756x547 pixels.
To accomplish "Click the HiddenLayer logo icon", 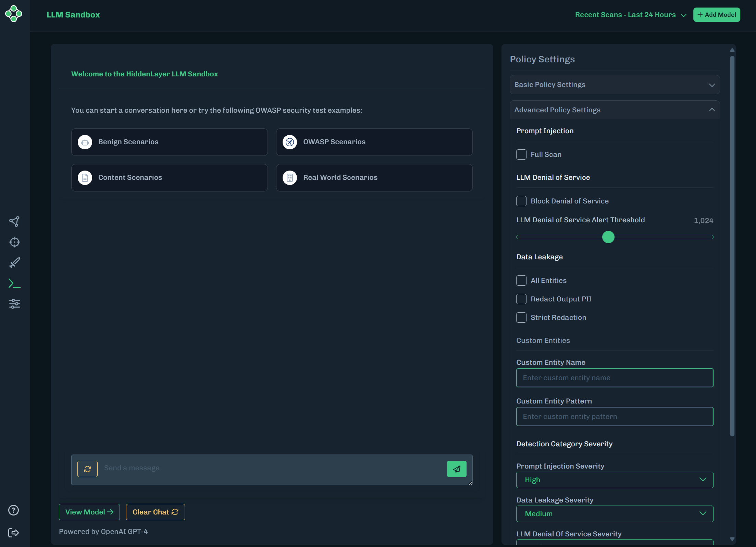I will tap(14, 14).
